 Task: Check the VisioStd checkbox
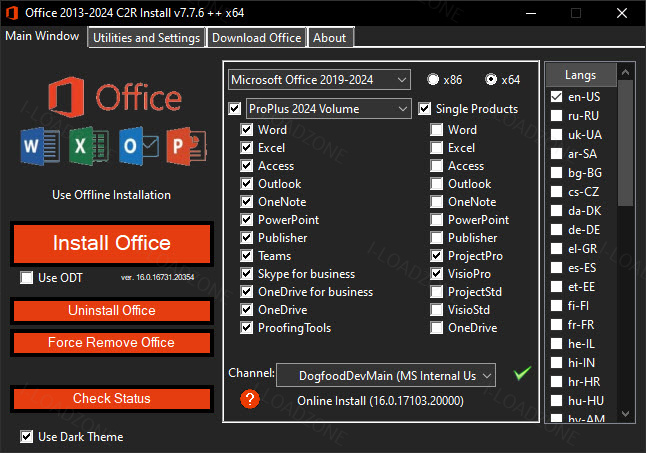[x=436, y=310]
